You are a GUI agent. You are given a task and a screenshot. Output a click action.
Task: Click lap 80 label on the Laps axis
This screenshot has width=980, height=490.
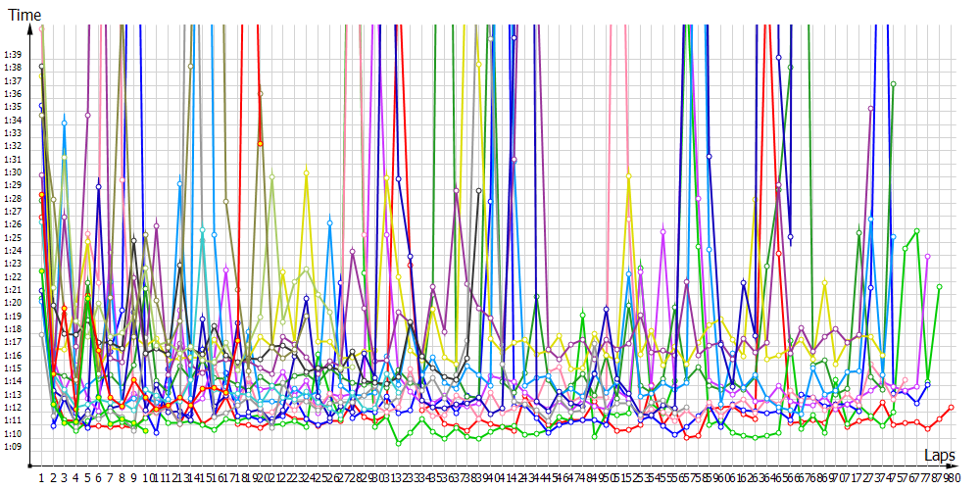(953, 477)
